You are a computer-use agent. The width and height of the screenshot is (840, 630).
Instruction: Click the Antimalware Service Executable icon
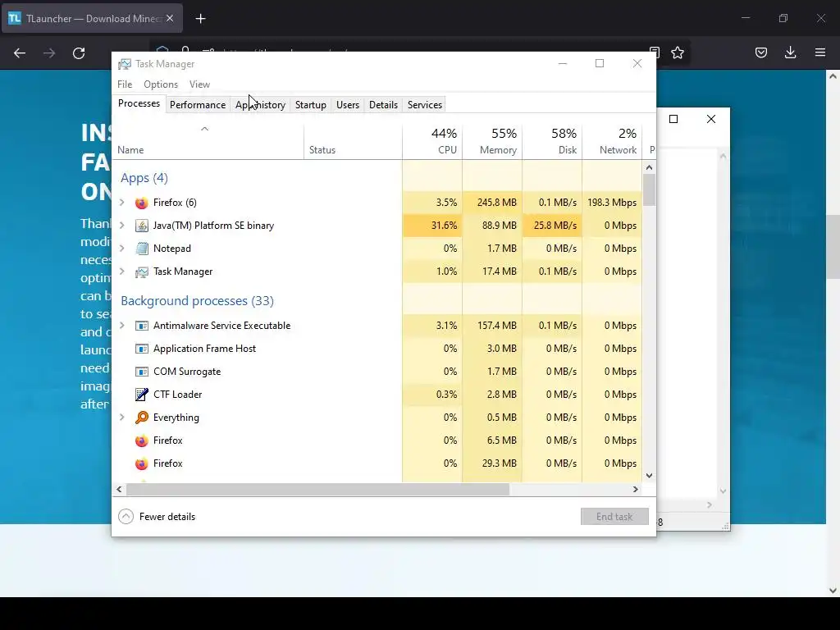pos(141,326)
